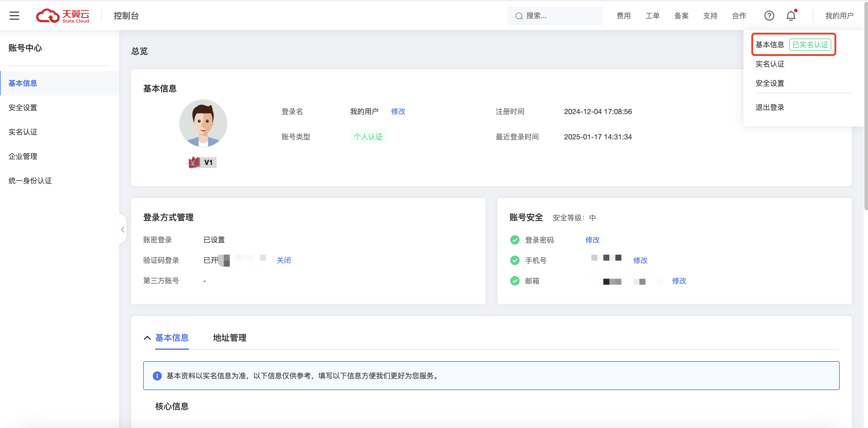868x428 pixels.
Task: Select 实名认证 in the user dropdown
Action: click(770, 64)
